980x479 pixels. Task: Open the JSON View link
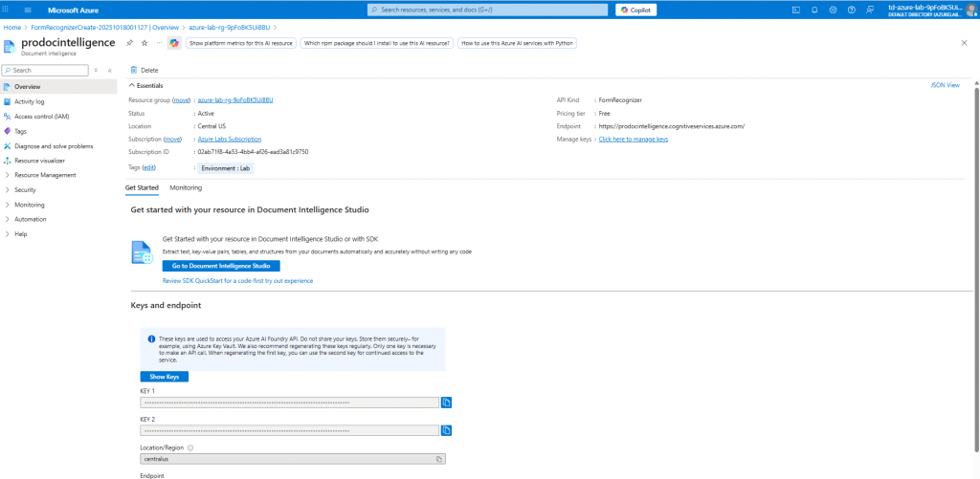(x=945, y=85)
